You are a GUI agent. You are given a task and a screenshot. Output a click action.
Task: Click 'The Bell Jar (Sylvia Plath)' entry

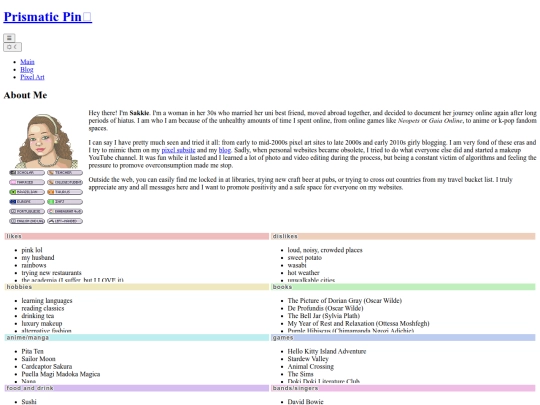pyautogui.click(x=324, y=316)
